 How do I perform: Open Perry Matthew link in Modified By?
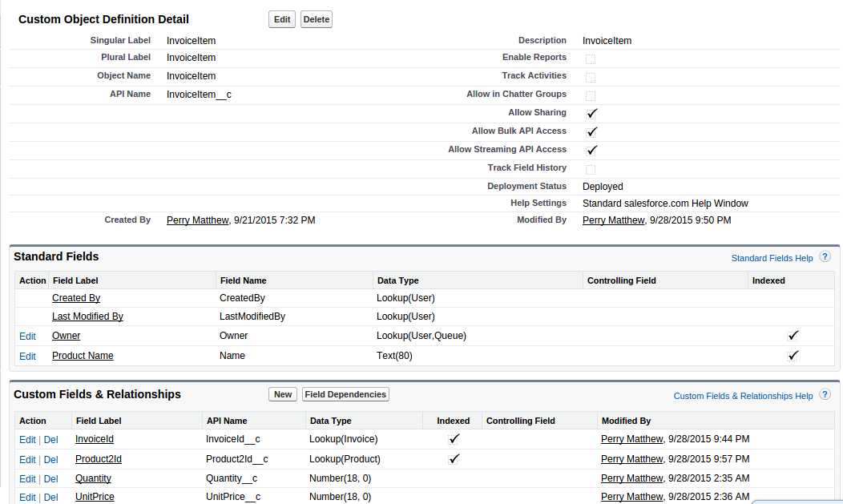click(614, 220)
